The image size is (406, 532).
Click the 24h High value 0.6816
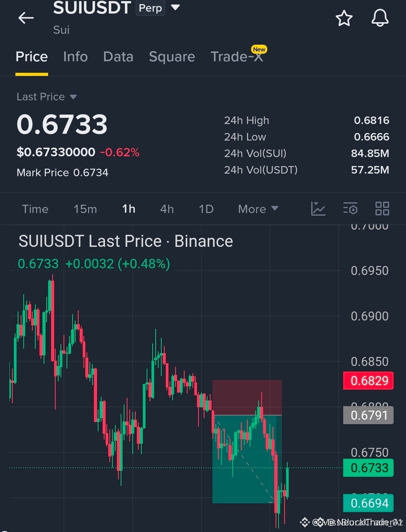[371, 120]
